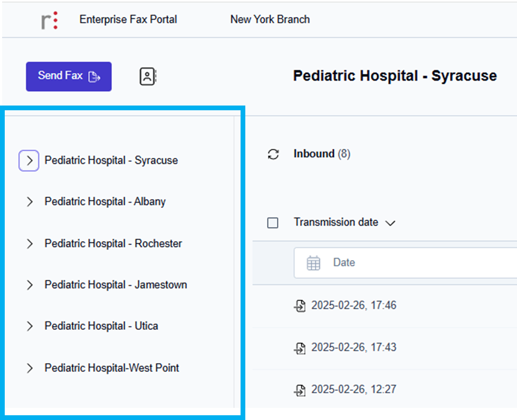Open the Transmission date sort dropdown arrow
517x420 pixels.
coord(390,223)
